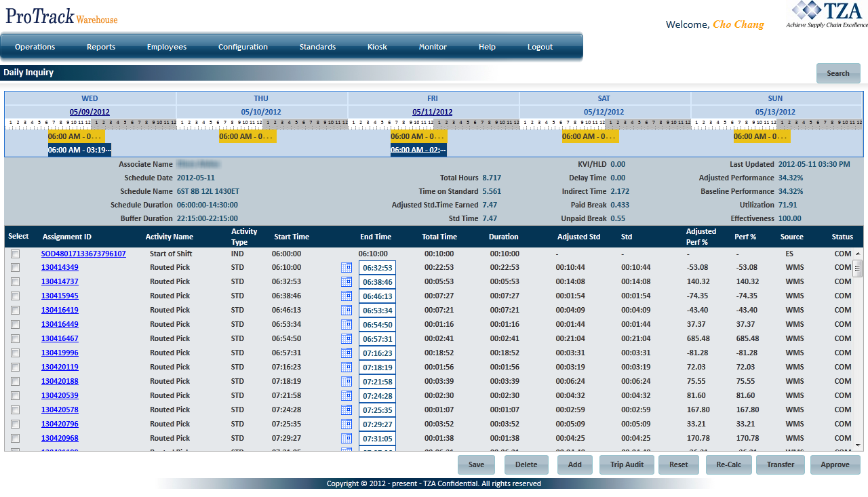Open Trip Audit

pyautogui.click(x=627, y=464)
